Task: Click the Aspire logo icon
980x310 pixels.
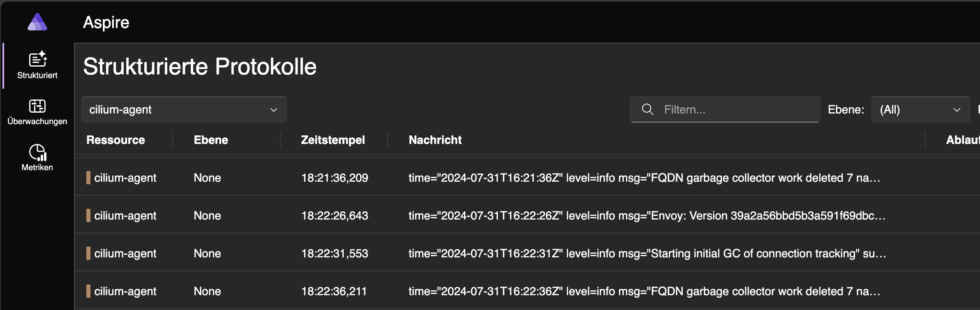Action: 37,22
